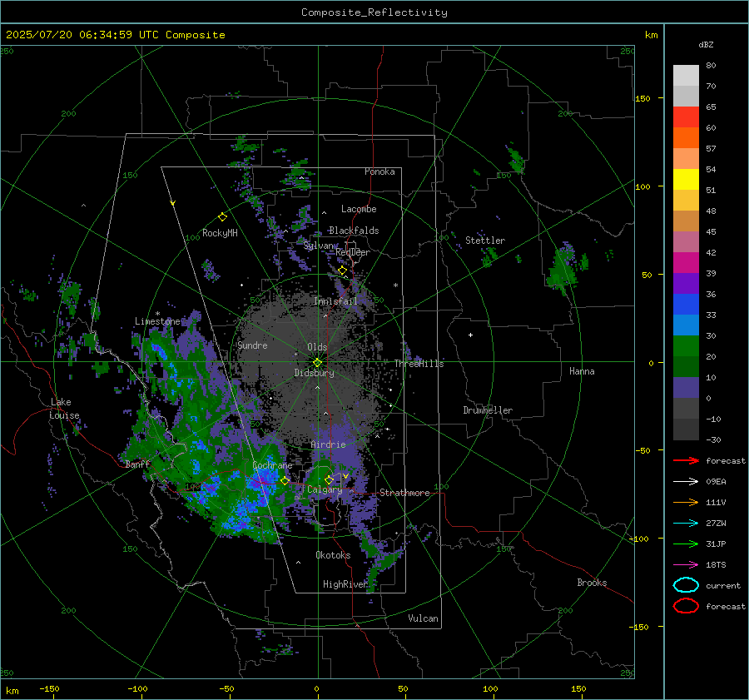749x700 pixels.
Task: Click the Composite_Reflectivity title text
Action: (374, 12)
